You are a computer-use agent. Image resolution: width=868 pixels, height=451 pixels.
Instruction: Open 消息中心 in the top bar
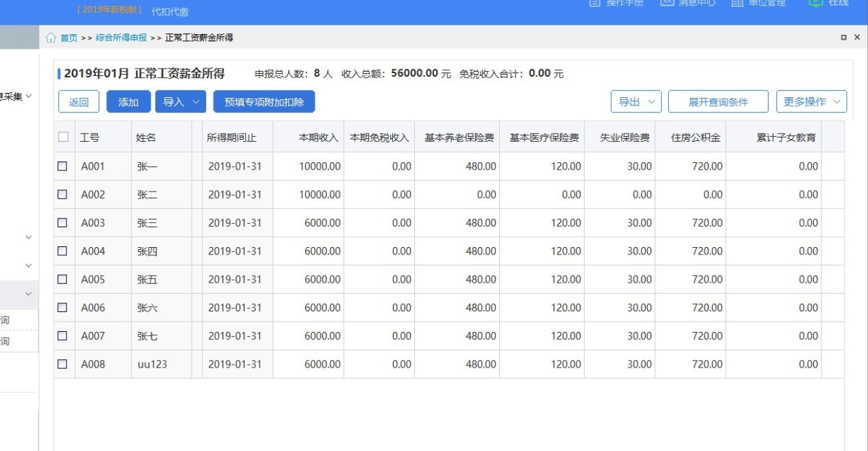tap(688, 3)
